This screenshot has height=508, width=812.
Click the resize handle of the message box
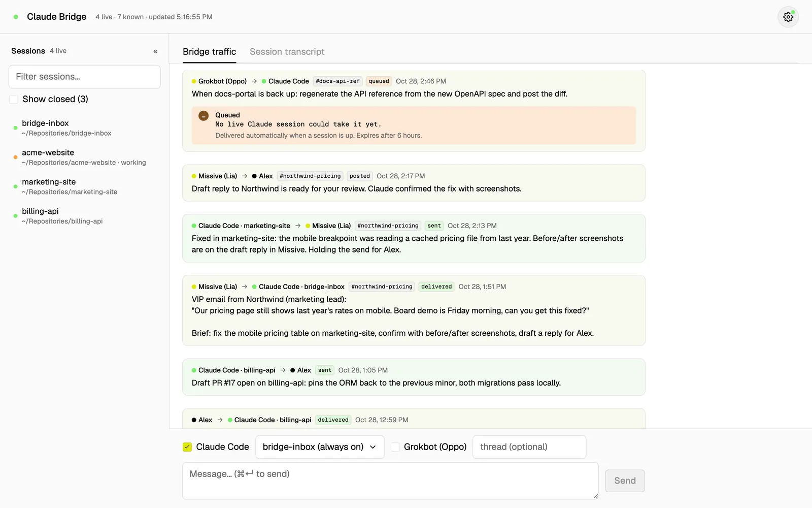[x=595, y=496]
